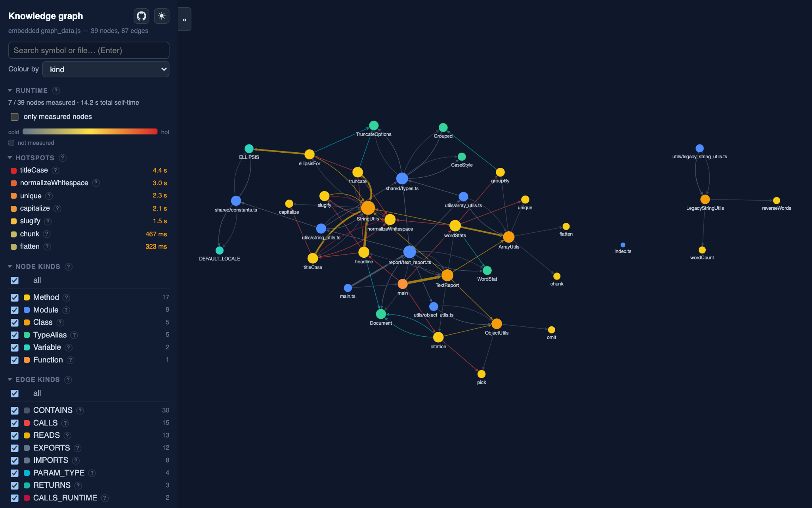Select the report/text_report.ts module node
The width and height of the screenshot is (812, 508).
(410, 252)
